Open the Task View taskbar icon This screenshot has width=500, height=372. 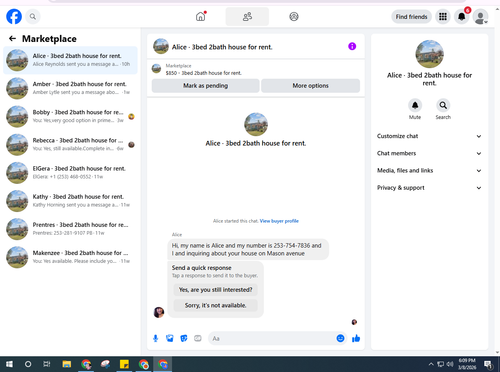pyautogui.click(x=47, y=364)
